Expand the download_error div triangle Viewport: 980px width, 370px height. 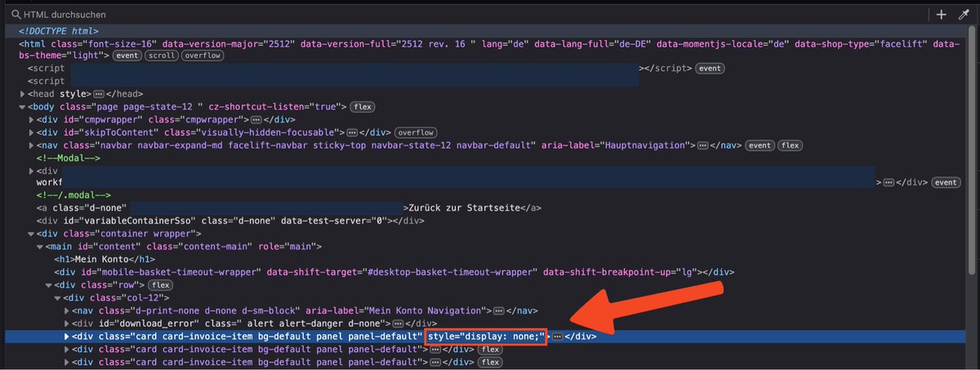67,323
